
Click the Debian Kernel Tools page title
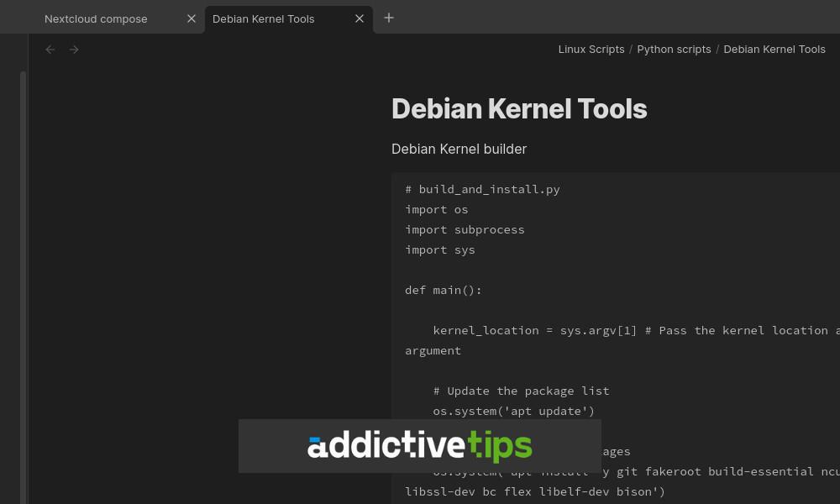(x=519, y=108)
